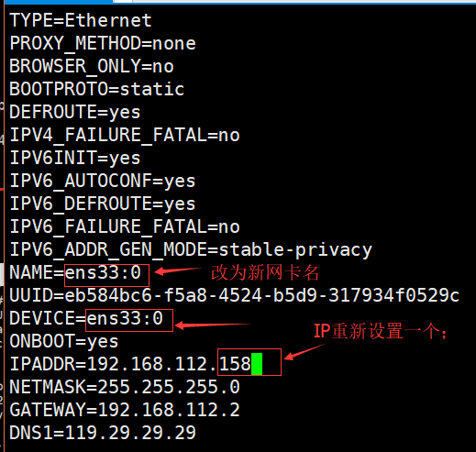This screenshot has height=452, width=476.
Task: Click the IPV6_DEFROUTE=yes line
Action: (103, 204)
